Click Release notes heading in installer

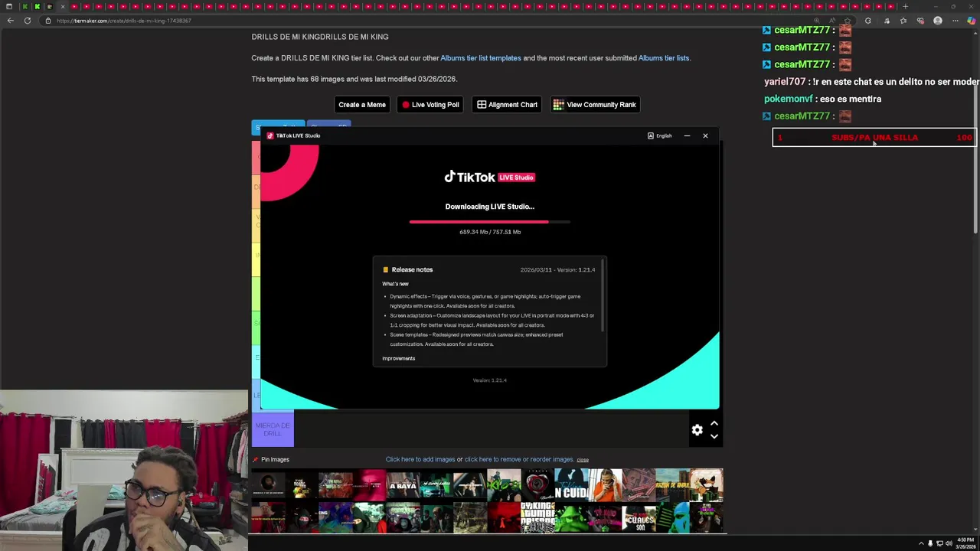coord(412,269)
